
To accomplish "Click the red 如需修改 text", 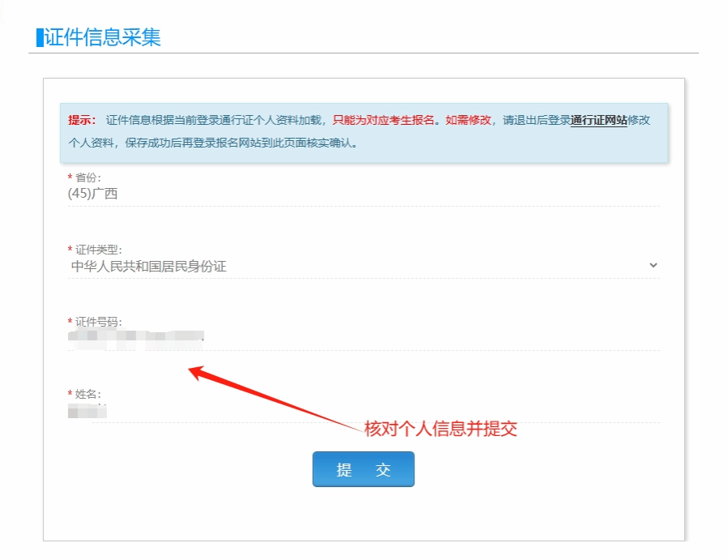I will click(468, 120).
